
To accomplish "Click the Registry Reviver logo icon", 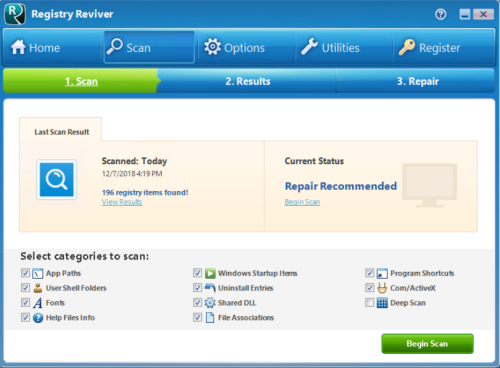I will click(15, 14).
